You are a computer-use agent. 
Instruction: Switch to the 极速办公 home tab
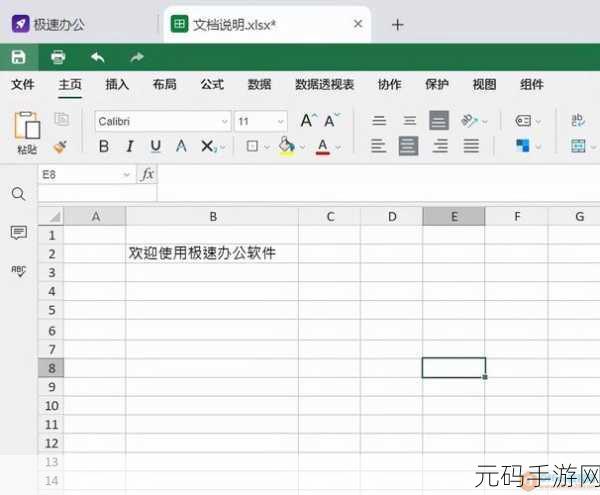tap(48, 24)
